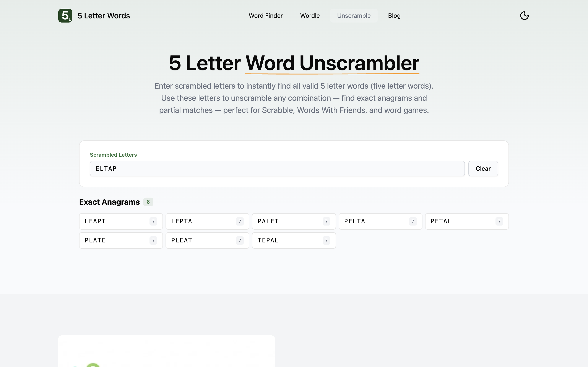The width and height of the screenshot is (588, 367).
Task: Click the score badge on PETAL
Action: 499,221
